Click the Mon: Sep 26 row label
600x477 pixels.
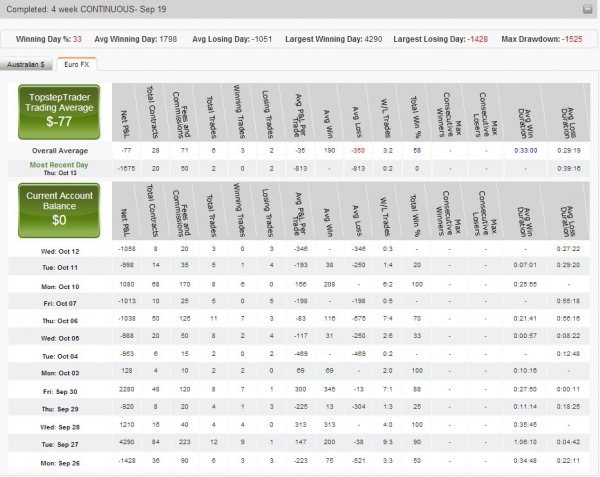60,463
